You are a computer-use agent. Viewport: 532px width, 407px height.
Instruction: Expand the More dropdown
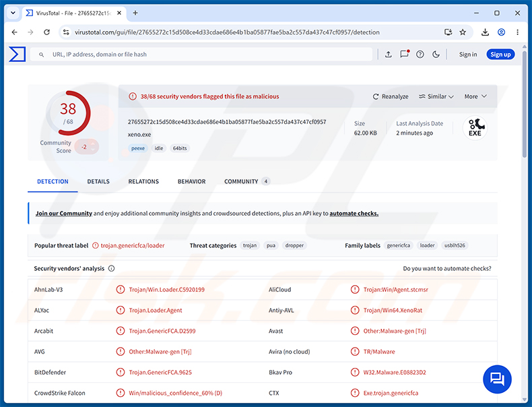(475, 96)
